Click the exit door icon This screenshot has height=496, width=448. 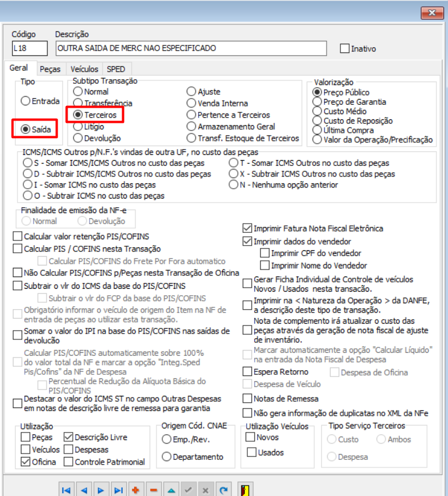tap(245, 490)
